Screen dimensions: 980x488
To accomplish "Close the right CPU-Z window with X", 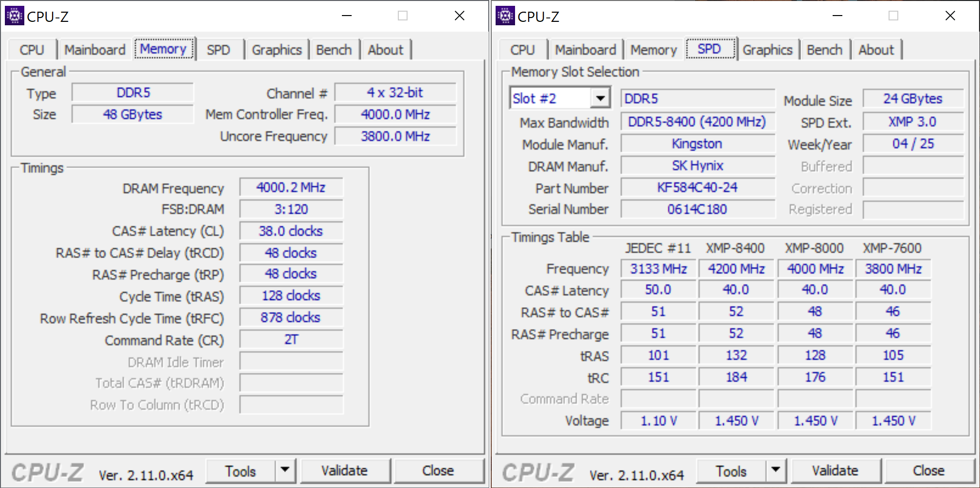I will 950,16.
